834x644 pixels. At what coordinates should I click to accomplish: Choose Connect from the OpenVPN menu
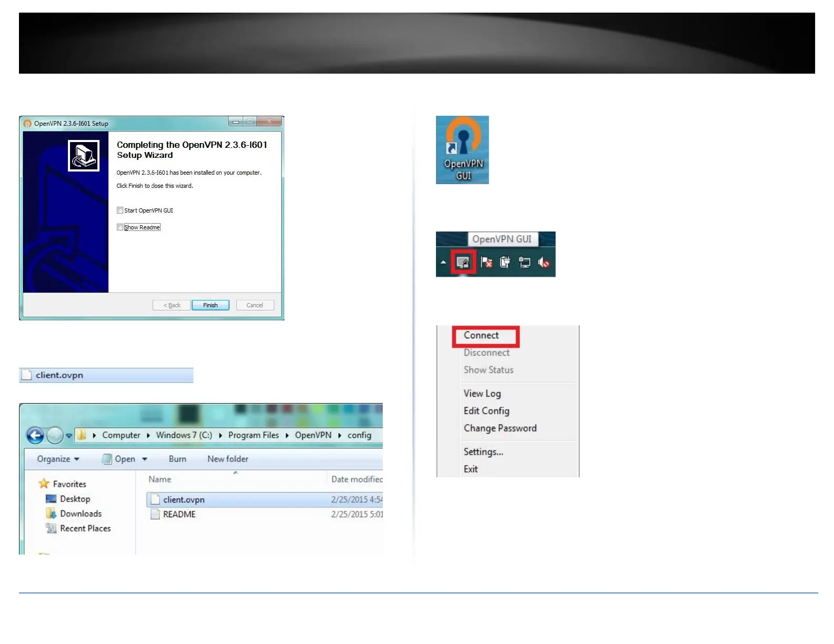click(x=481, y=335)
